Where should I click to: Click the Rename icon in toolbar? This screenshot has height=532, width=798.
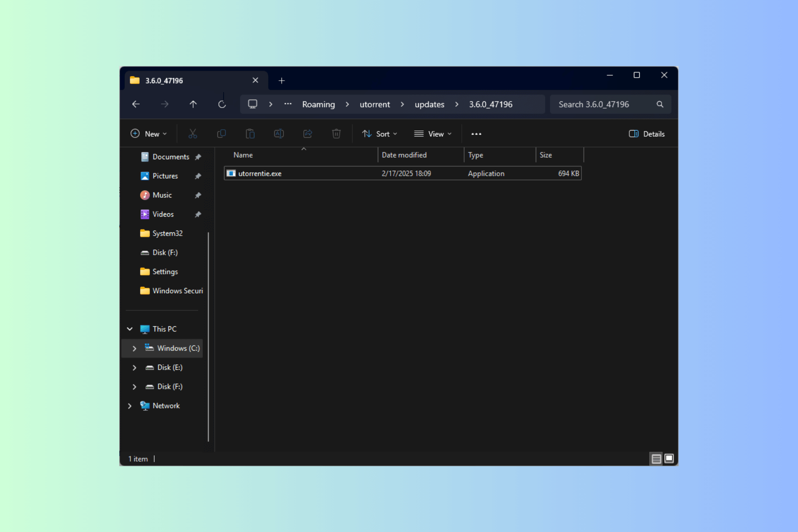coord(279,134)
